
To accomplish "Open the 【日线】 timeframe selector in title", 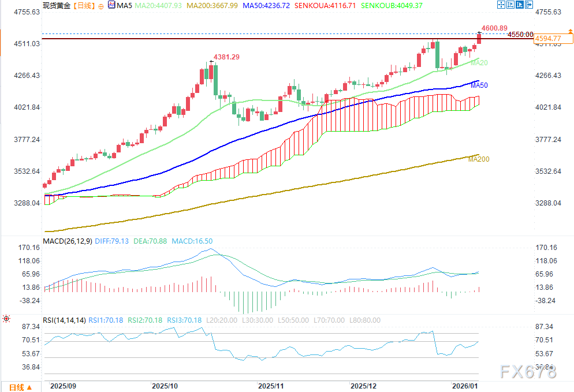I will click(80, 6).
